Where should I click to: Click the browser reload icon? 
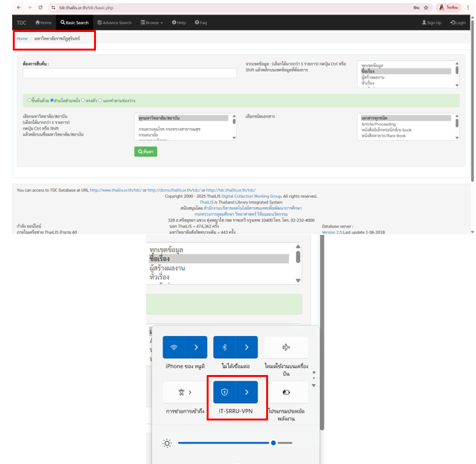[x=40, y=7]
